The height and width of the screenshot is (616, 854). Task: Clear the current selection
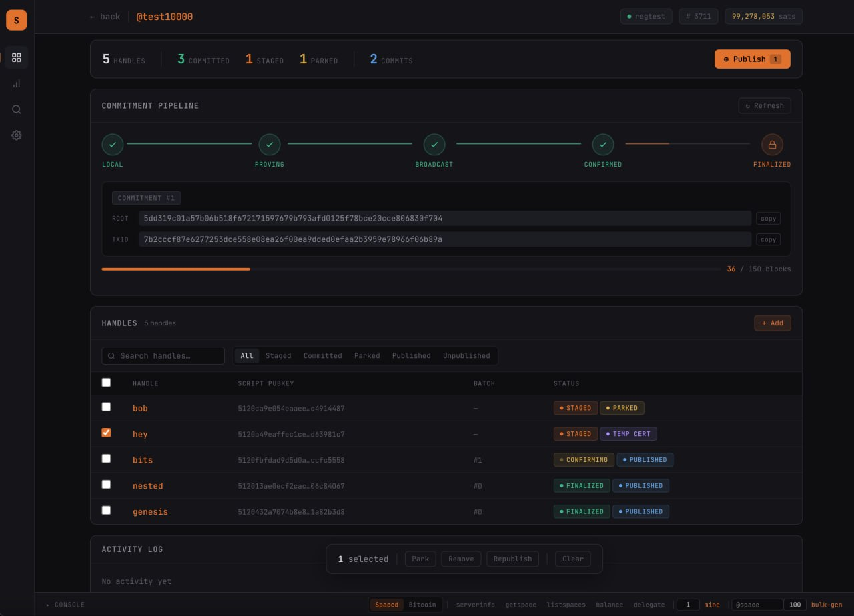tap(573, 559)
